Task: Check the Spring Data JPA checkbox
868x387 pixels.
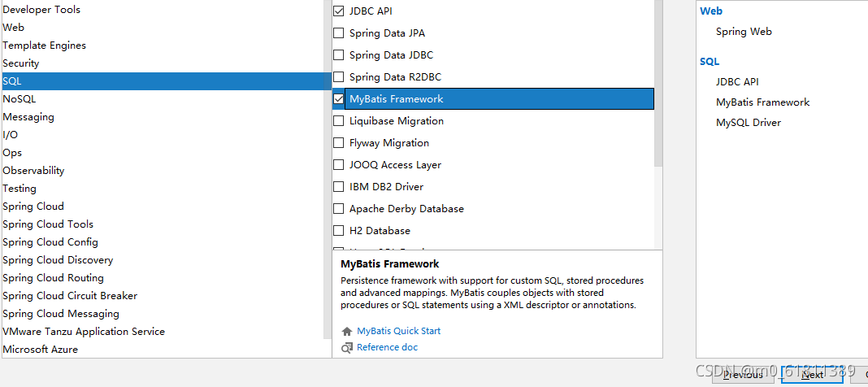Action: [338, 33]
